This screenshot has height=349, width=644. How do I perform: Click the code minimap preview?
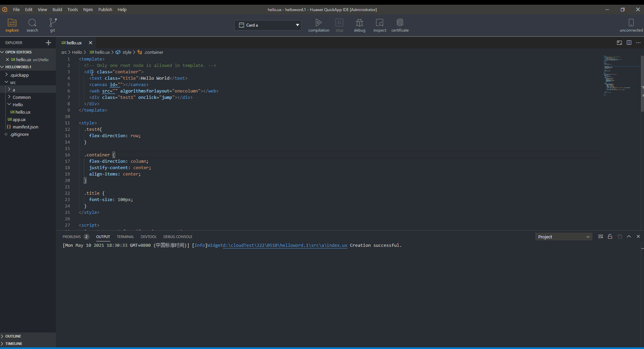[x=621, y=76]
